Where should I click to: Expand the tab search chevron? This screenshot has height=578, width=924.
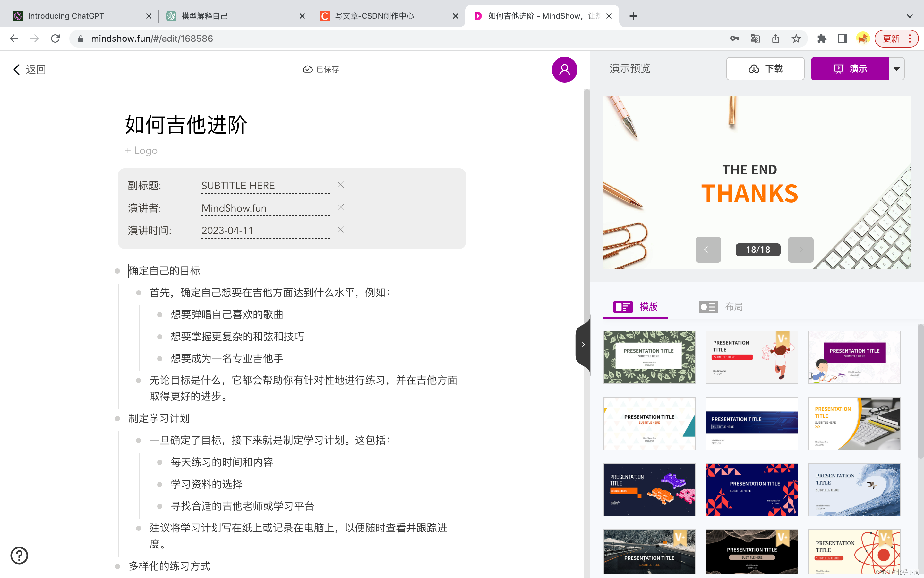click(910, 16)
